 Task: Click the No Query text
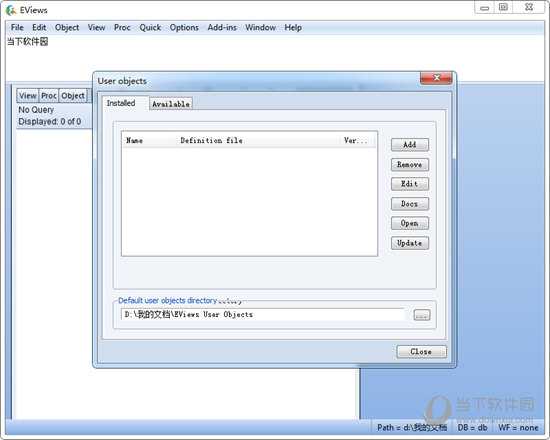point(36,110)
